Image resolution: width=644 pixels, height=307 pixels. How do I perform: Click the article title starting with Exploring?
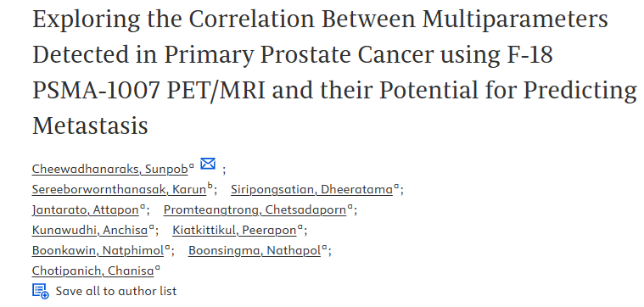[334, 72]
